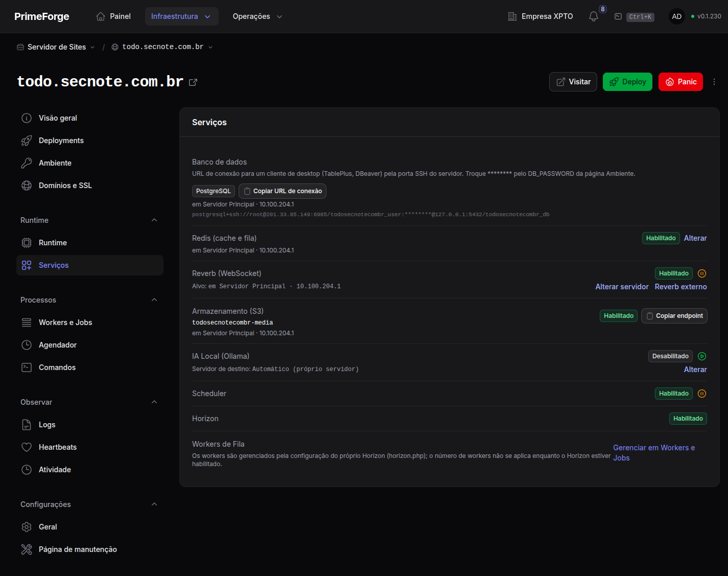Click Copiar URL de conexão button
728x576 pixels.
tap(283, 191)
